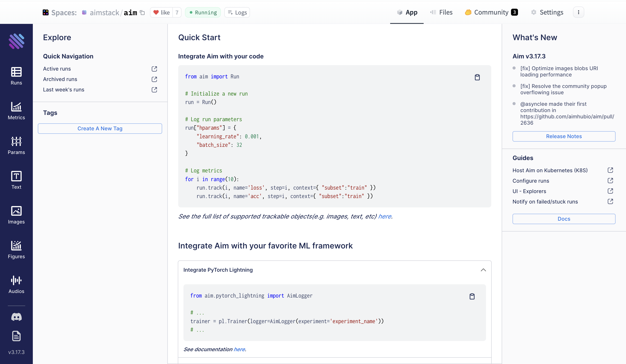The image size is (626, 364).
Task: Open Notify on failed/stuck runs external icon
Action: [610, 201]
